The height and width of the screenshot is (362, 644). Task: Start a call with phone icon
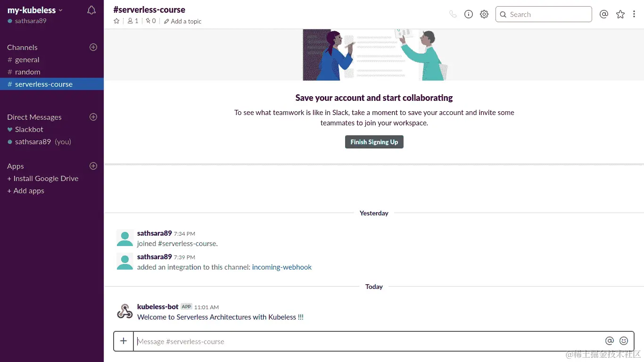pyautogui.click(x=453, y=14)
